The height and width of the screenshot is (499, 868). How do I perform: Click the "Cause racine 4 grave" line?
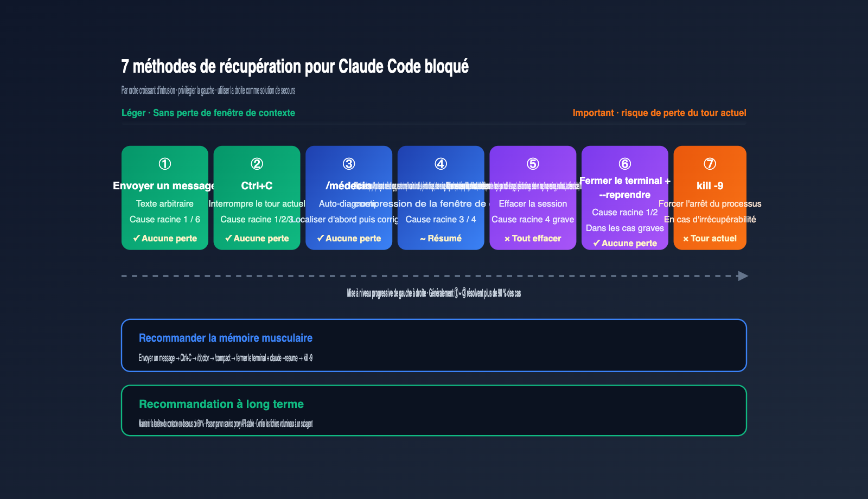click(533, 219)
